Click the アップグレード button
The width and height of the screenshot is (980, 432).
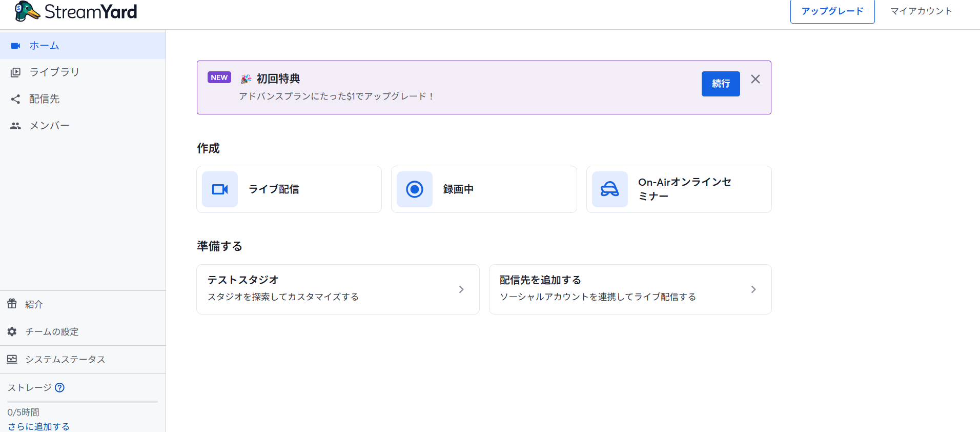(832, 11)
